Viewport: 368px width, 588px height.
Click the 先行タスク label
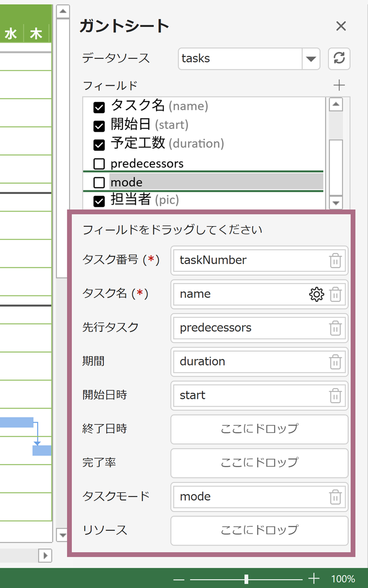click(110, 328)
